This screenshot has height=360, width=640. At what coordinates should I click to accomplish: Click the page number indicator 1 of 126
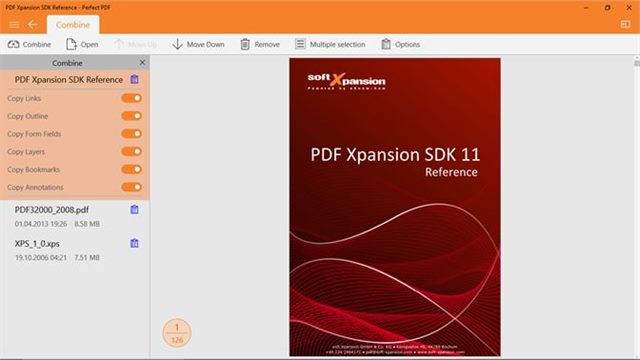[177, 333]
